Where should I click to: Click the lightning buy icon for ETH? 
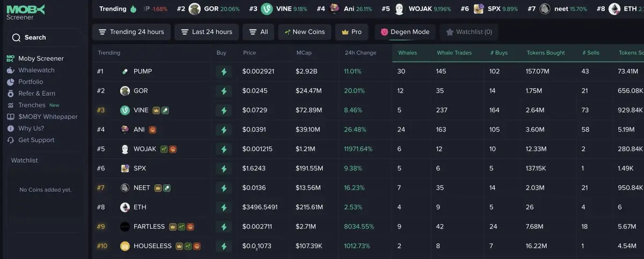(x=224, y=207)
